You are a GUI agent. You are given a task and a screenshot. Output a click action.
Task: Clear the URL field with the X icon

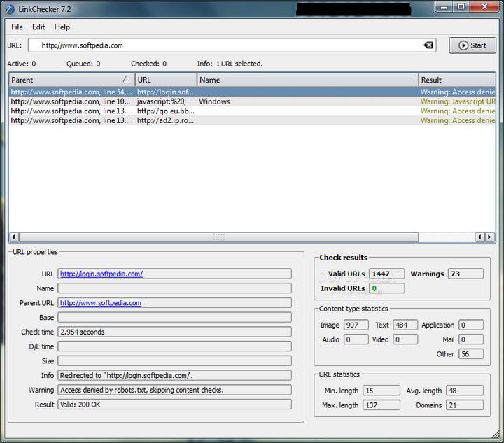click(428, 45)
